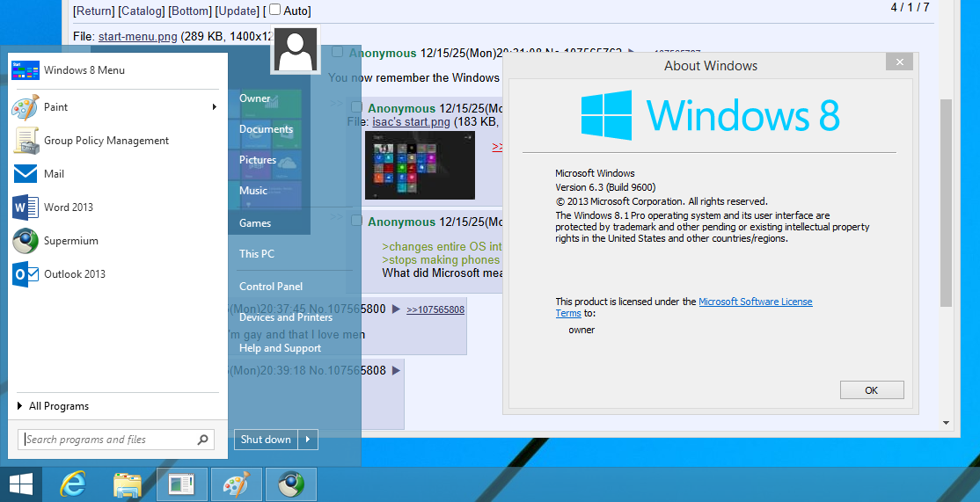Click the user account picture
The height and width of the screenshot is (502, 980).
pos(296,51)
